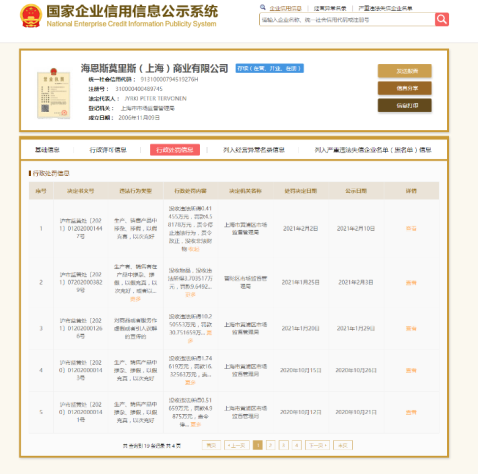
Task: Open the business license thumbnail image
Action: [x=53, y=93]
